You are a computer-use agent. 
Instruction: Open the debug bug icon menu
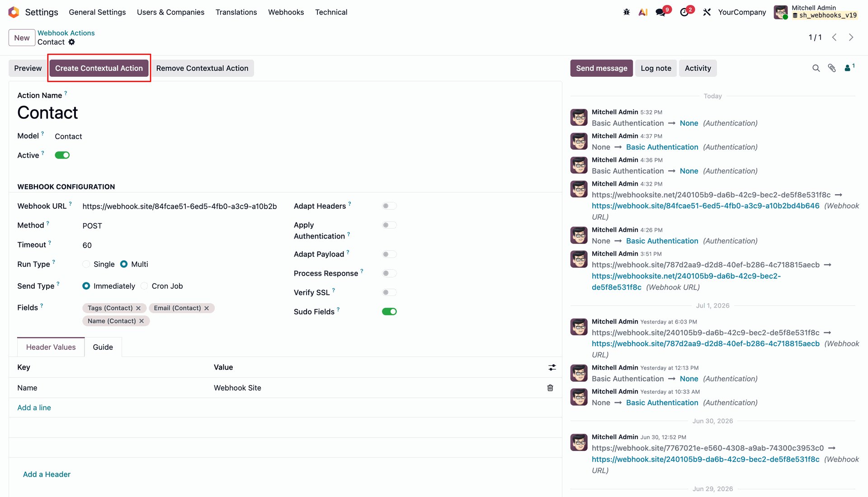click(627, 12)
